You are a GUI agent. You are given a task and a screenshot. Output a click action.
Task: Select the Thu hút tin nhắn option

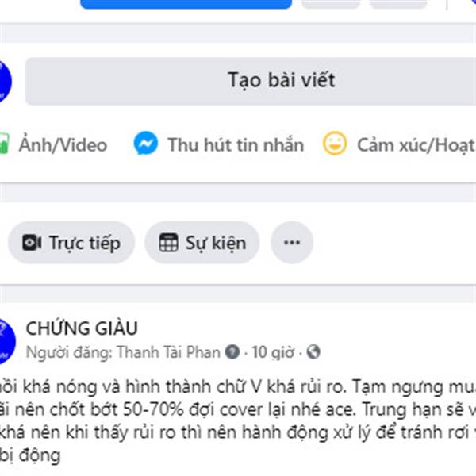click(219, 144)
